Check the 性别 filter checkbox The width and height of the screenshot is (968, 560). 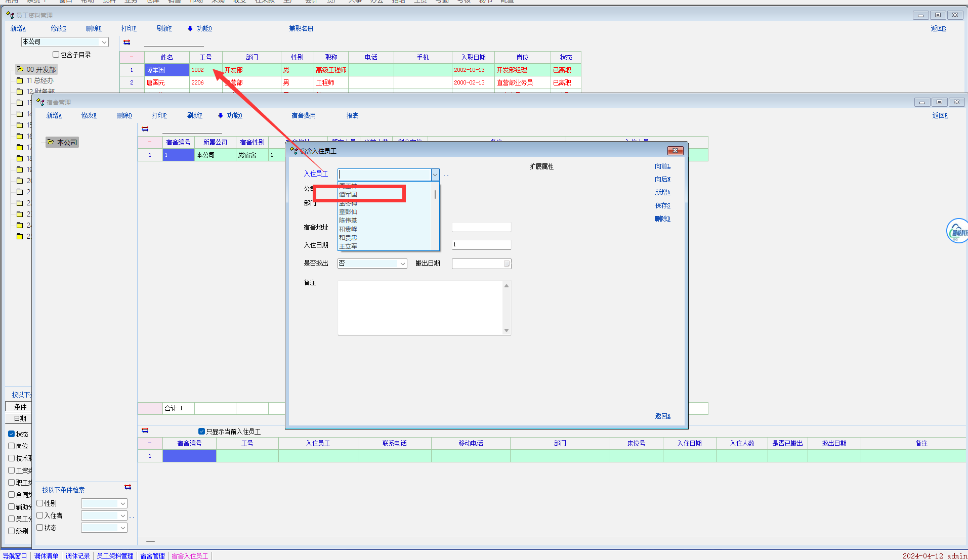40,503
